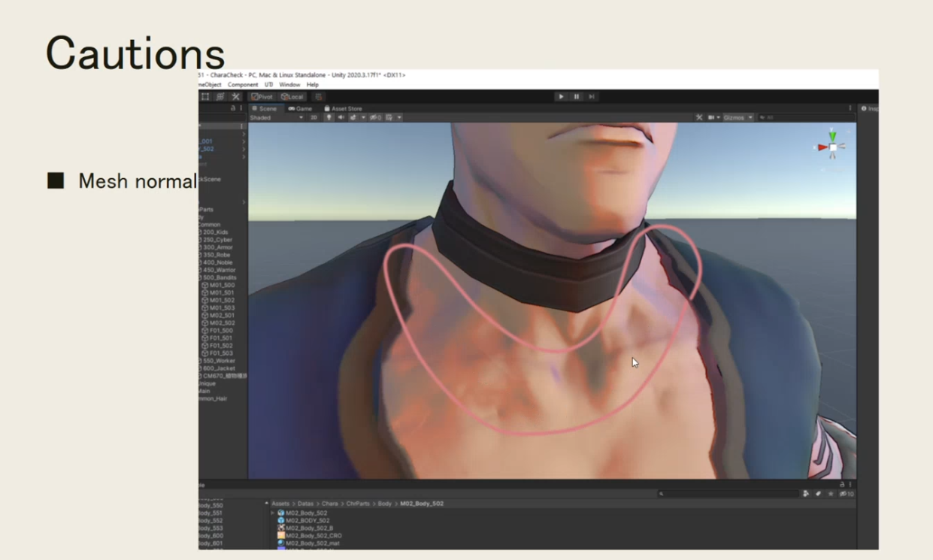The image size is (933, 560).
Task: Toggle the Pivot handle position button
Action: [262, 97]
